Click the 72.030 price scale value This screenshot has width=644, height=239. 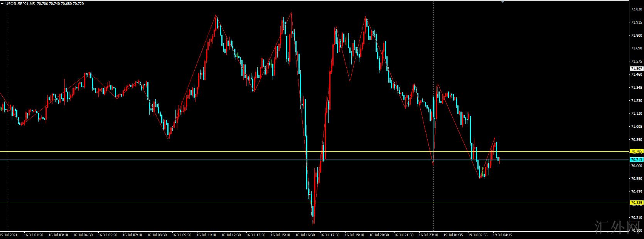point(636,9)
